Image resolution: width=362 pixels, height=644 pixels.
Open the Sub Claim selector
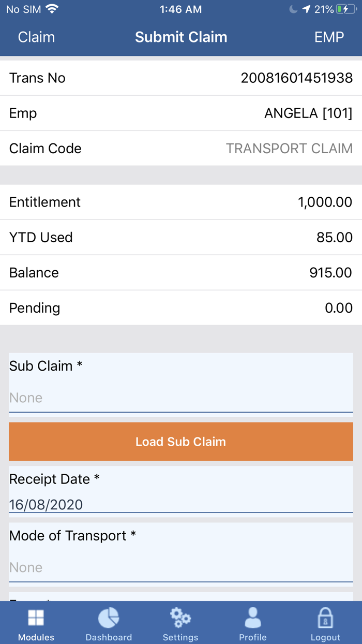pyautogui.click(x=180, y=398)
